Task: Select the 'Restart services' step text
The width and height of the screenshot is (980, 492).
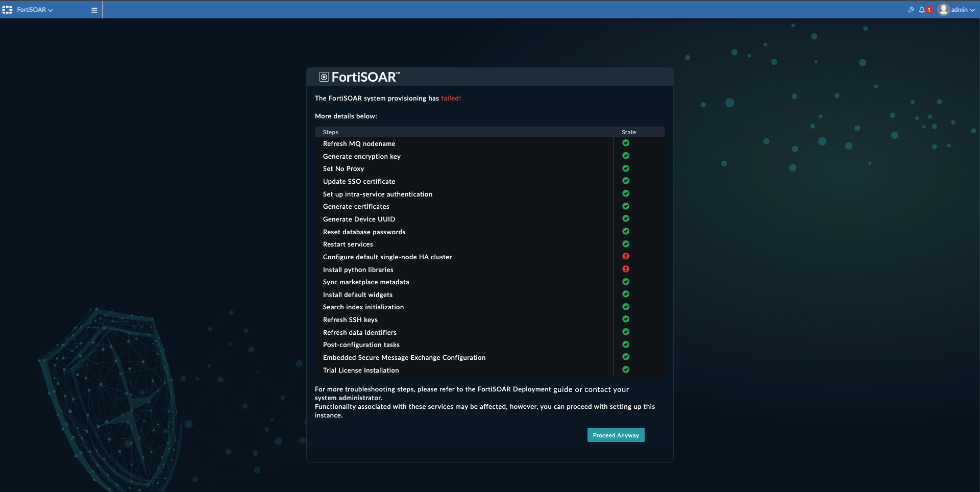Action: click(x=348, y=244)
